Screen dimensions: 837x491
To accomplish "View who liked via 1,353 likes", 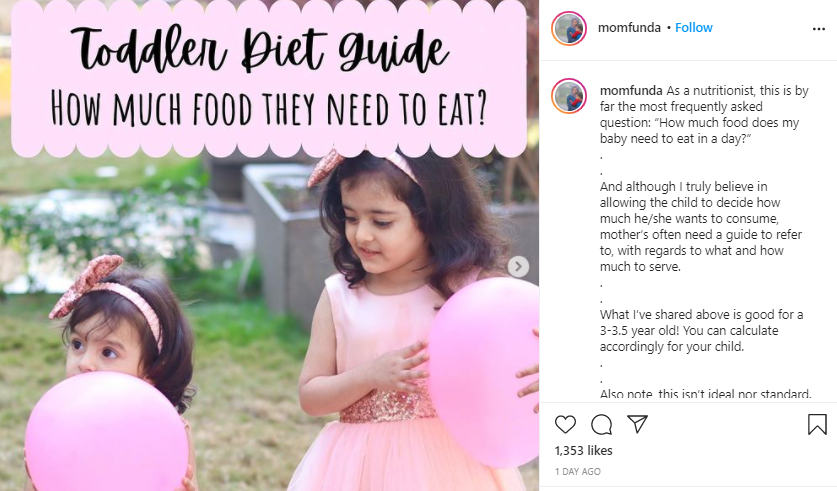I will pos(583,450).
